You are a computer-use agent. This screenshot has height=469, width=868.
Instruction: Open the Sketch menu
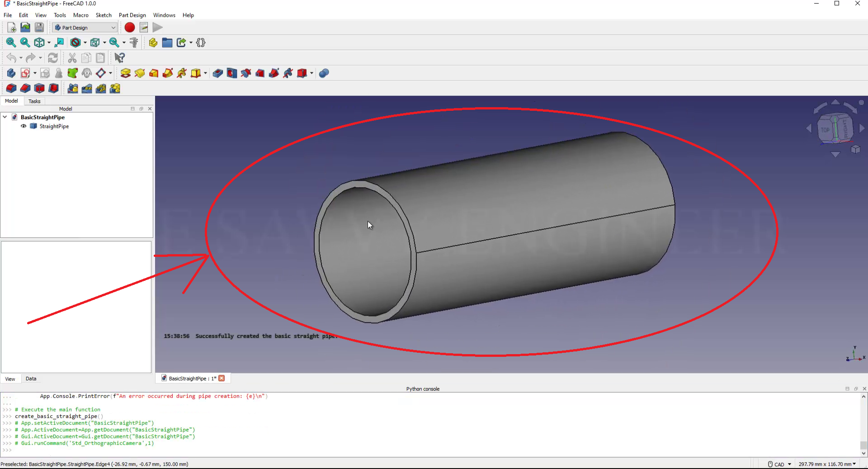click(x=103, y=15)
